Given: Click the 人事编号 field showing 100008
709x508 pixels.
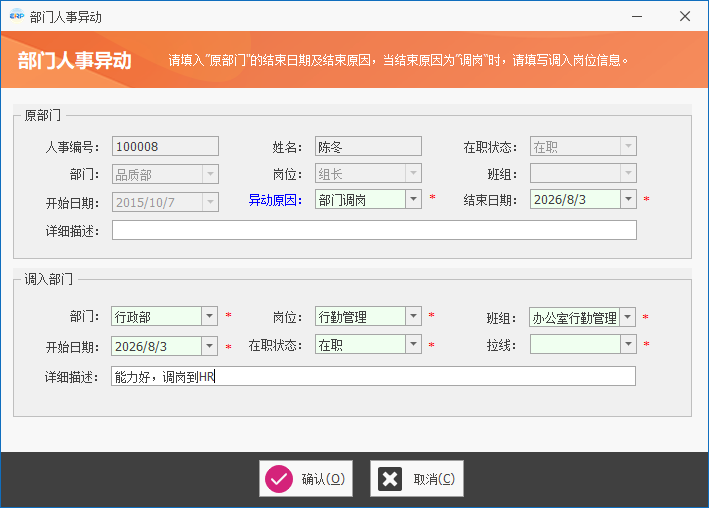Looking at the screenshot, I should (x=165, y=146).
